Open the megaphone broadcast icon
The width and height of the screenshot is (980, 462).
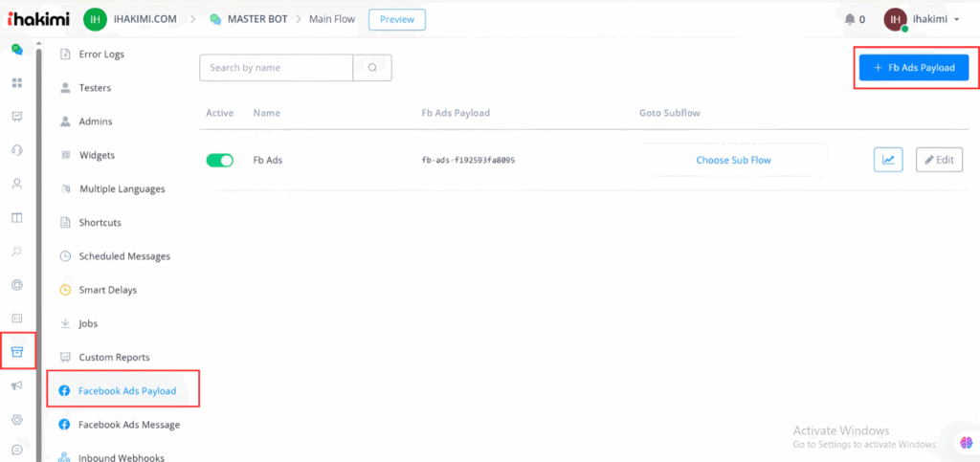coord(16,385)
